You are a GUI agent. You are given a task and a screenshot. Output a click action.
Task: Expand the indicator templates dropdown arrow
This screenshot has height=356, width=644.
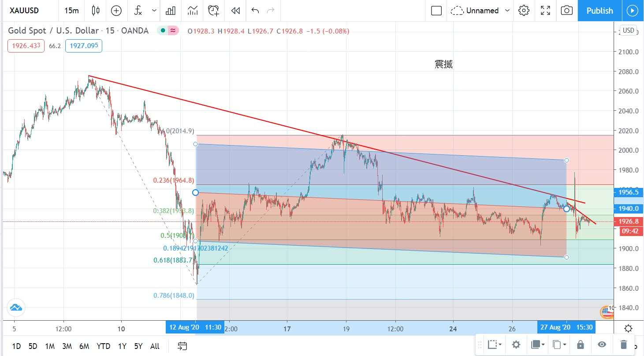154,11
